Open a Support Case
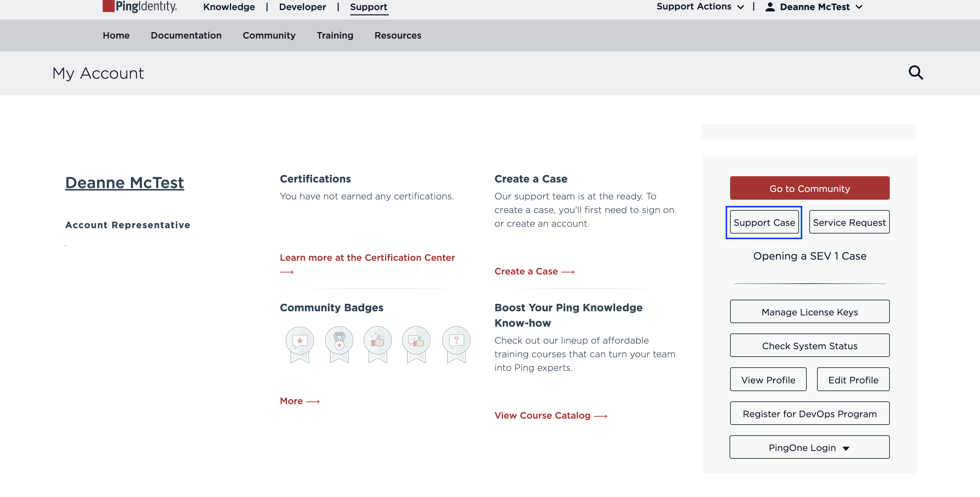 [764, 222]
